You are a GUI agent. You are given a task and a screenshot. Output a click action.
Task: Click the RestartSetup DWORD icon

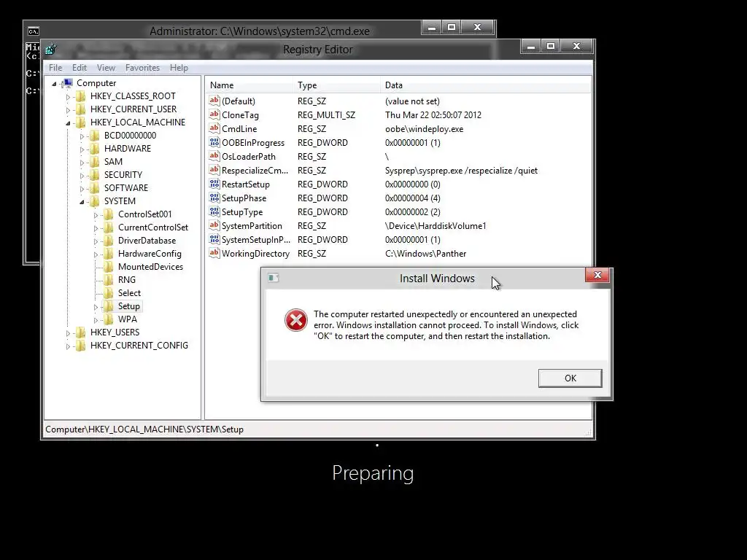214,183
